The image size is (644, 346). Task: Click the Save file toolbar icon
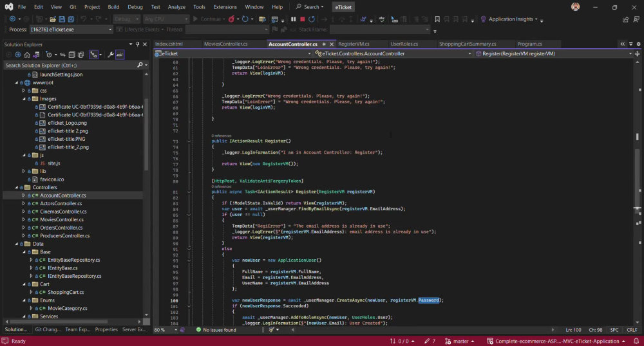tap(62, 19)
